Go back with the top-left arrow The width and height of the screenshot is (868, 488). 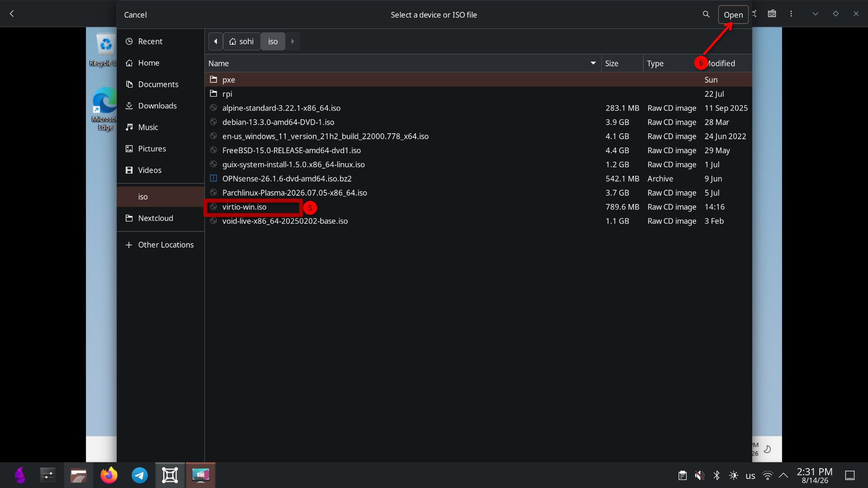[x=12, y=14]
